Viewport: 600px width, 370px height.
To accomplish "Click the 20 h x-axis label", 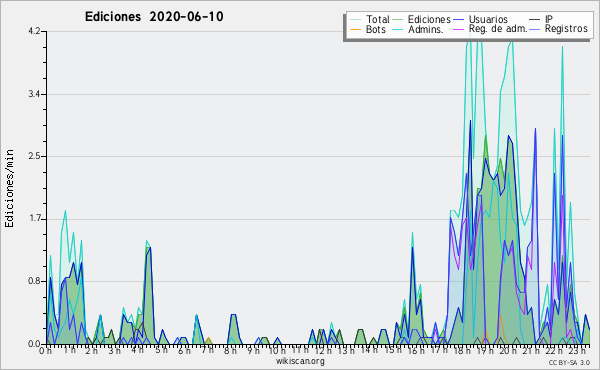I will [x=508, y=350].
